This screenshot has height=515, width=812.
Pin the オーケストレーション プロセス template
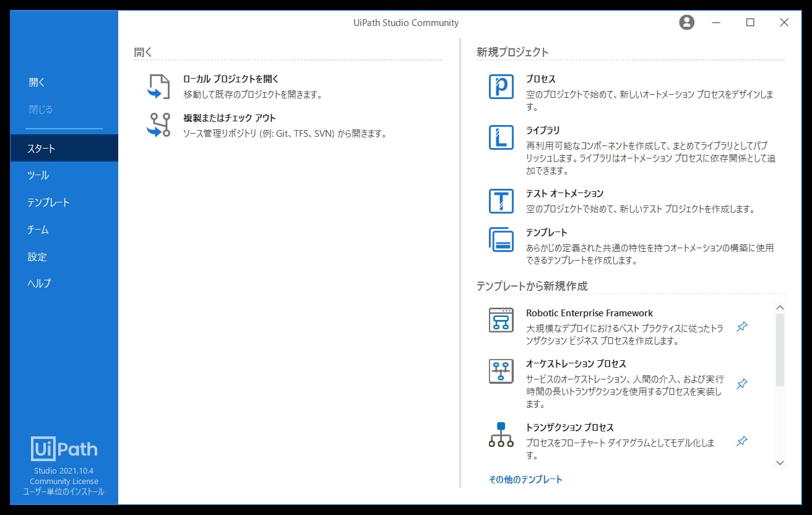(742, 384)
